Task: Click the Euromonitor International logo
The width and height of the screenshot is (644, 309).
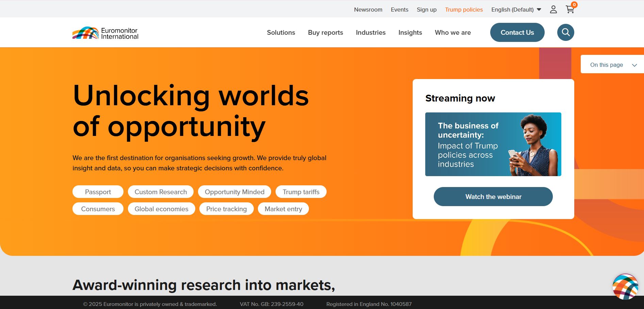Action: [105, 33]
